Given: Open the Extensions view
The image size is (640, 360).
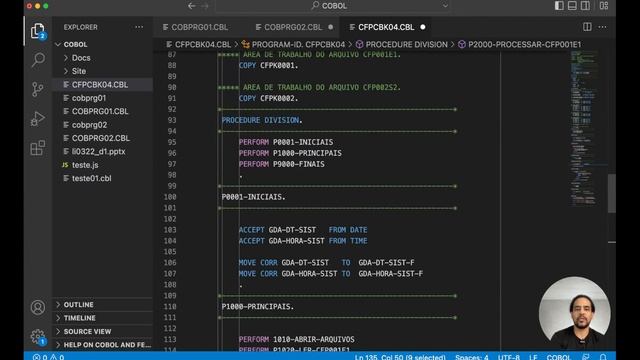Looking at the screenshot, I should 38,148.
